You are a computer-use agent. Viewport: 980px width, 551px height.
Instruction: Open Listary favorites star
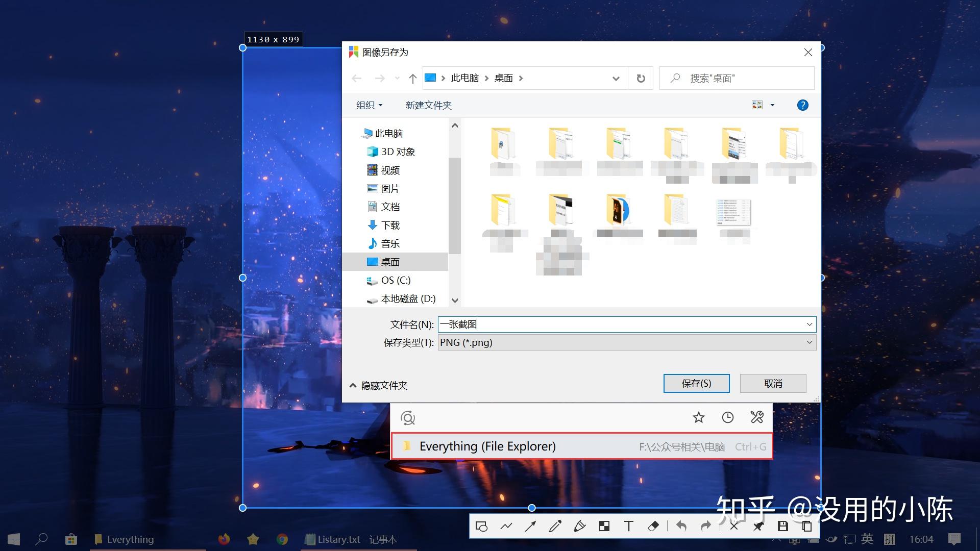pos(699,417)
